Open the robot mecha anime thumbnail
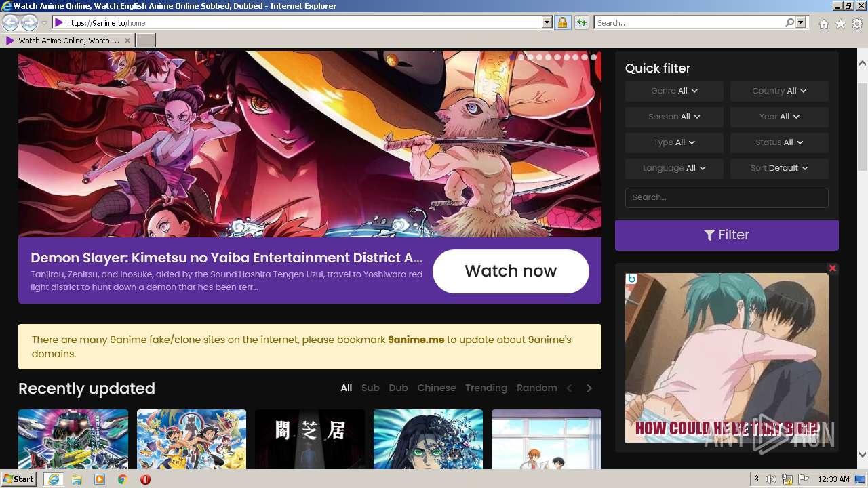 [x=73, y=439]
